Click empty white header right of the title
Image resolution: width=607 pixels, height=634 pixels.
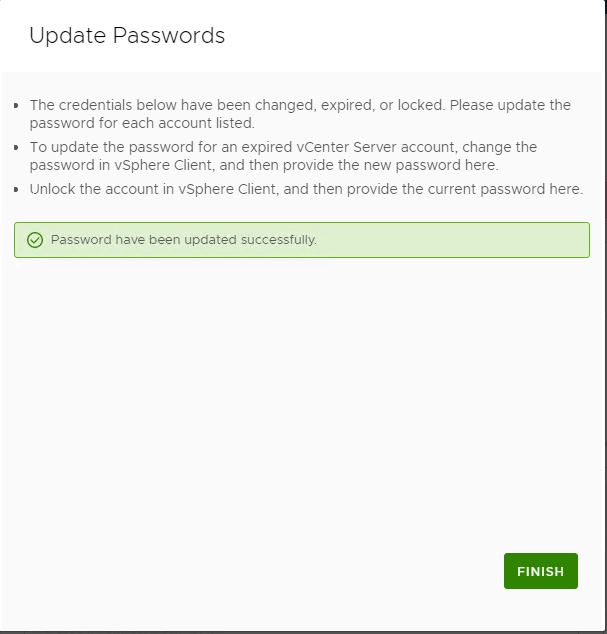(420, 36)
